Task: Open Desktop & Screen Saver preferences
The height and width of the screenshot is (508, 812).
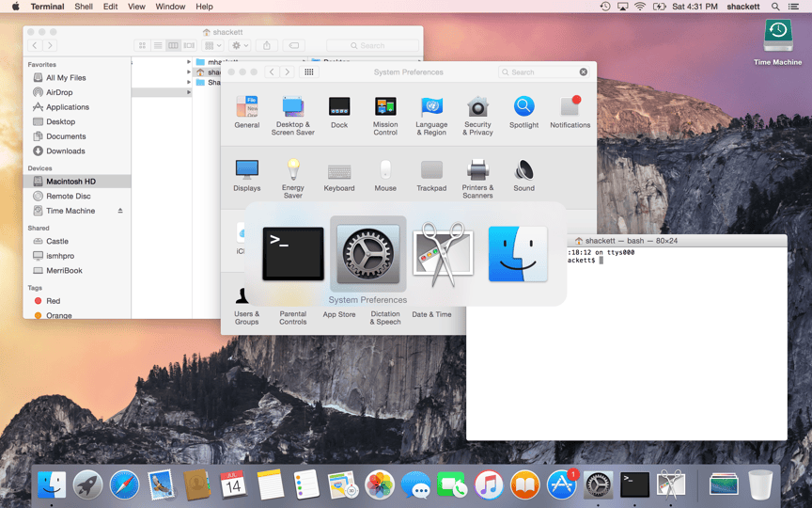Action: [x=292, y=116]
